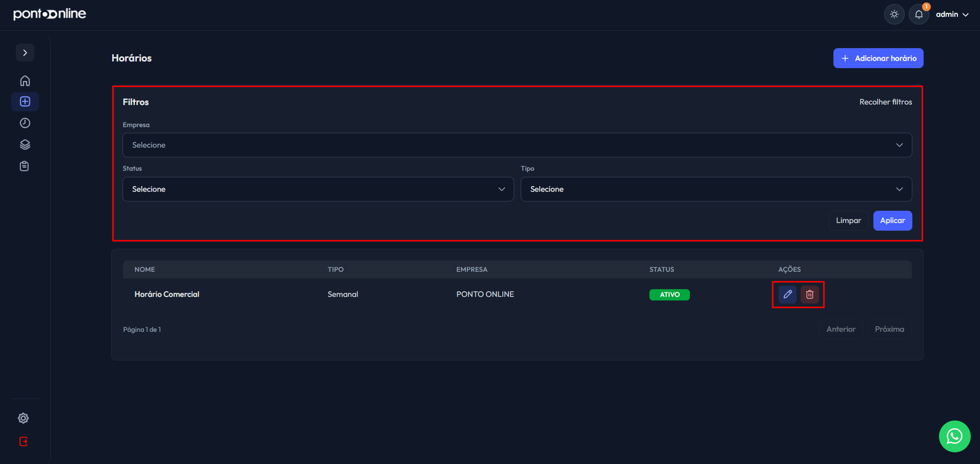Click the ATIVO status badge
This screenshot has width=980, height=464.
669,295
